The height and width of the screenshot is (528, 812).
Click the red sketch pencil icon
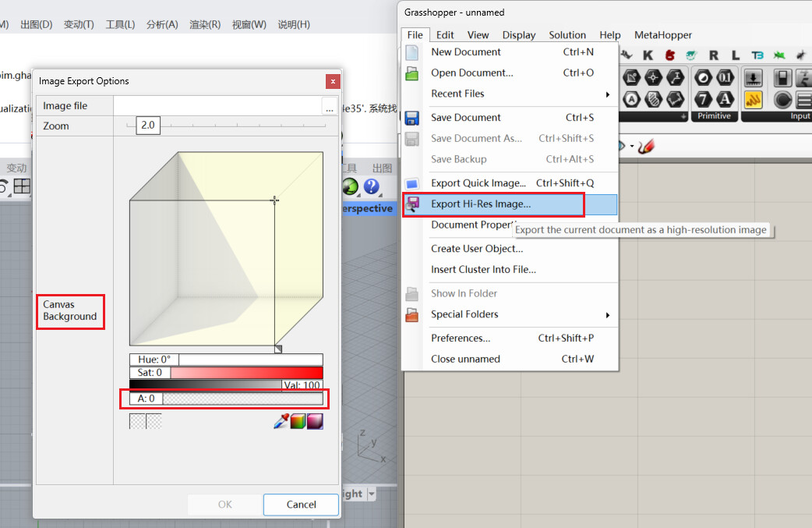click(646, 146)
